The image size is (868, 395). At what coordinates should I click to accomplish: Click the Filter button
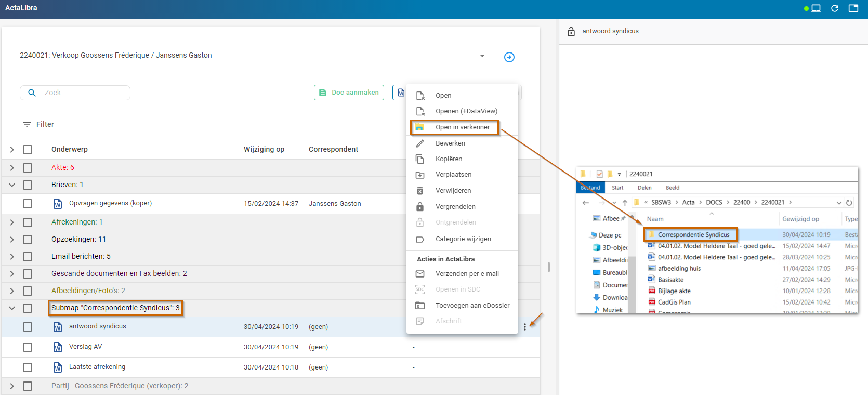coord(38,125)
